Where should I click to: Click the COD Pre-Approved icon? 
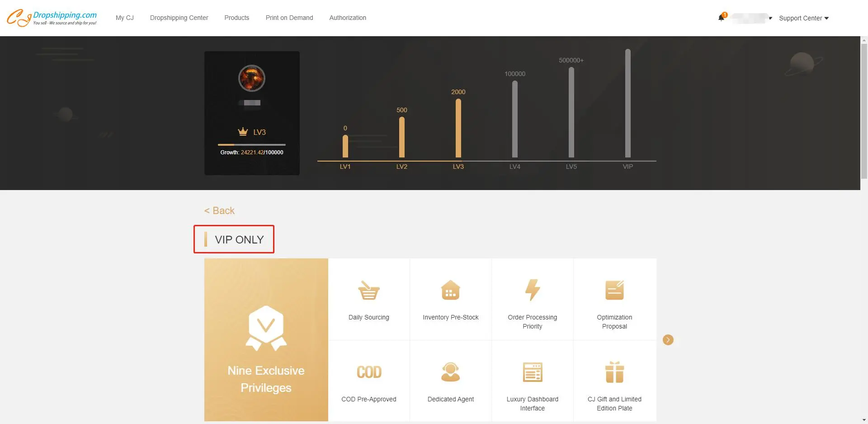pos(369,372)
